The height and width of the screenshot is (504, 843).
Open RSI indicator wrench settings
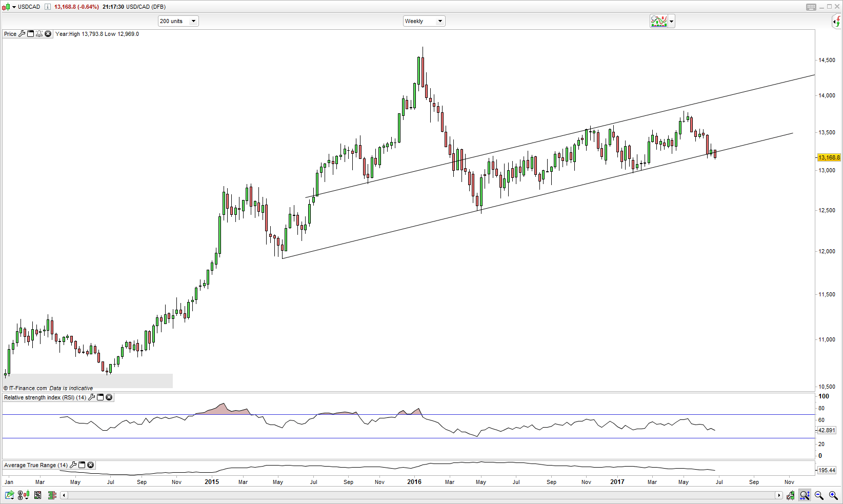92,397
